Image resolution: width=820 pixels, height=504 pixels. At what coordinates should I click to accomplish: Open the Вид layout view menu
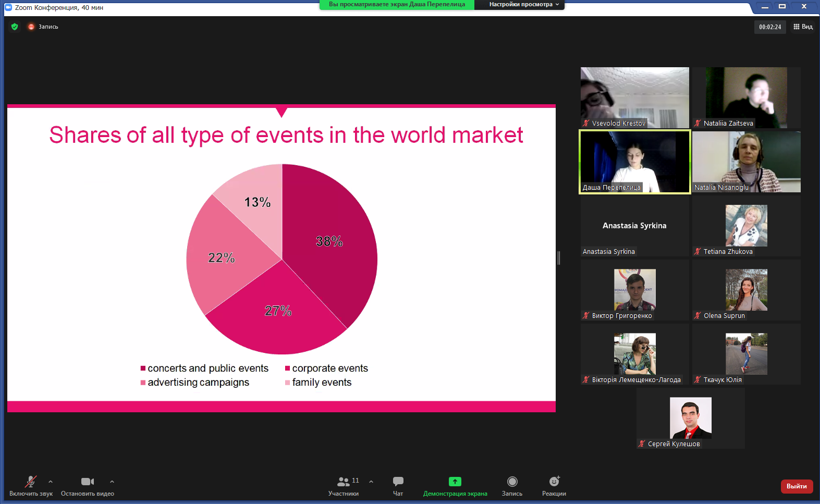point(803,27)
